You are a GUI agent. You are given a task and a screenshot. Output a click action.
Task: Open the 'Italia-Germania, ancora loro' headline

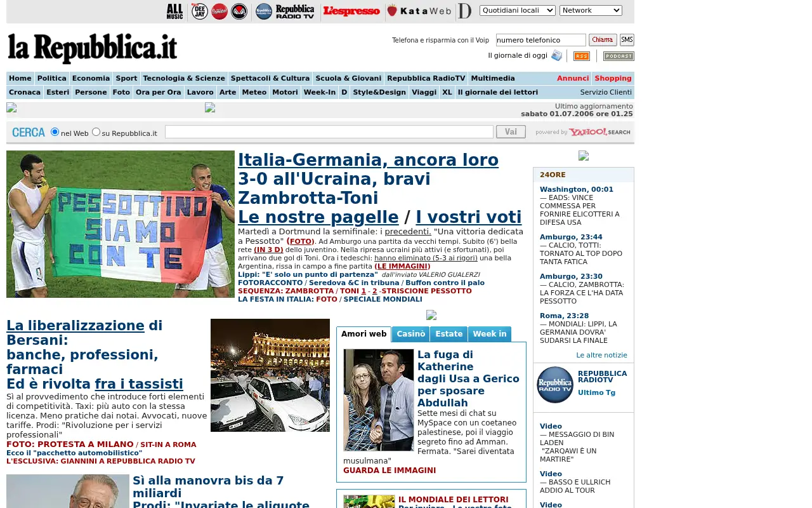coord(368,160)
